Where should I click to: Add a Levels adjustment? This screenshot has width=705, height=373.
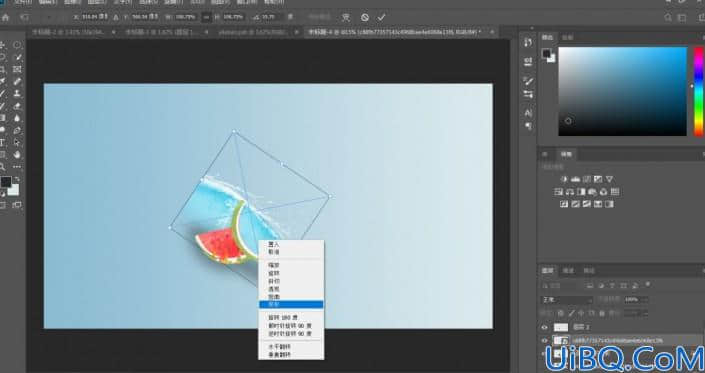tap(576, 179)
